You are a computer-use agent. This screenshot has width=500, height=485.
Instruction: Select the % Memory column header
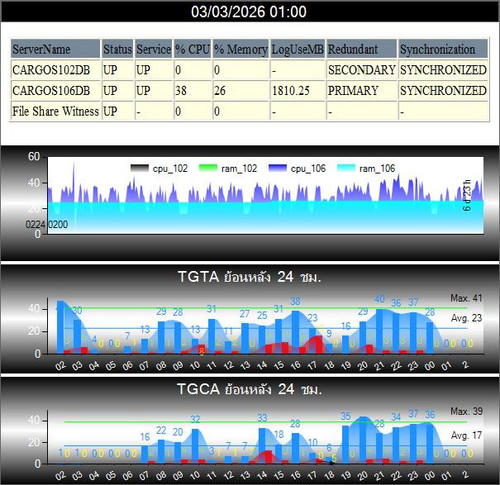tap(241, 49)
